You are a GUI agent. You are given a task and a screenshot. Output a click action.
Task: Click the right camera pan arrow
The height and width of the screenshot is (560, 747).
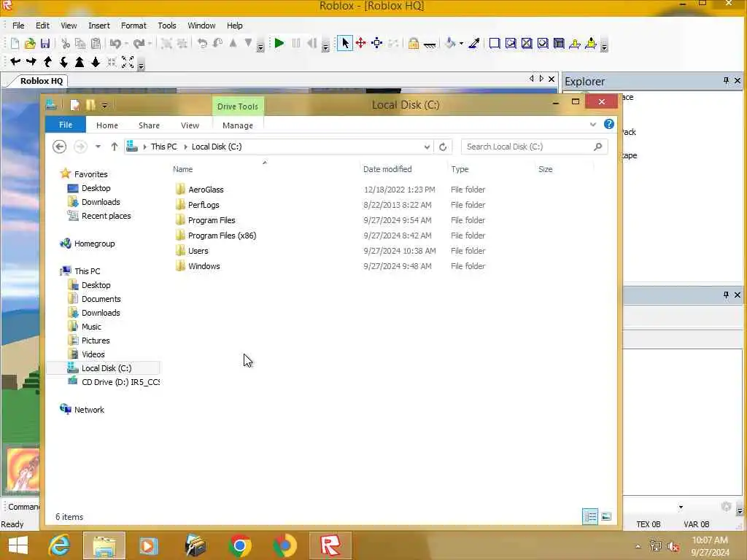point(31,62)
